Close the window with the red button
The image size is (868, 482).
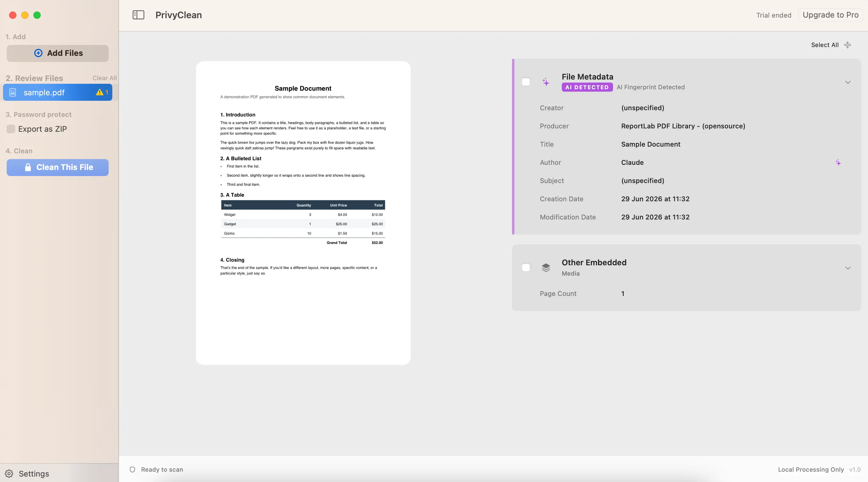[13, 15]
